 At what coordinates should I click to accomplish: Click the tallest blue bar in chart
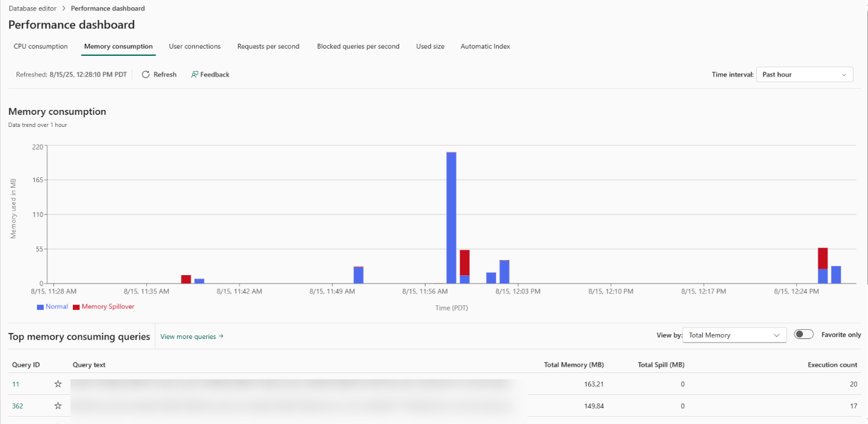tap(451, 217)
